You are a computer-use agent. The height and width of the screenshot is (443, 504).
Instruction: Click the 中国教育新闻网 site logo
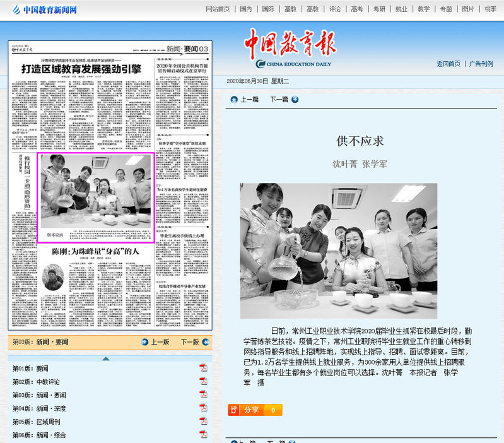click(x=45, y=9)
